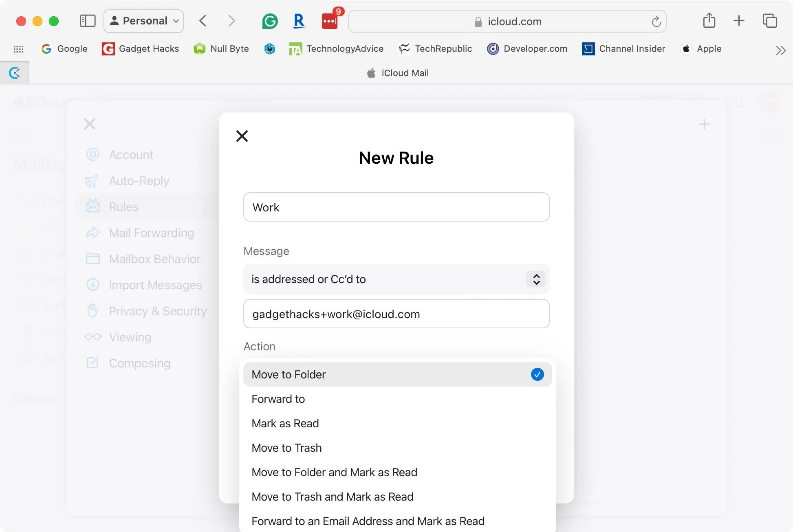Show more bookmarks with double chevron
Image resolution: width=793 pixels, height=532 pixels.
pos(780,51)
